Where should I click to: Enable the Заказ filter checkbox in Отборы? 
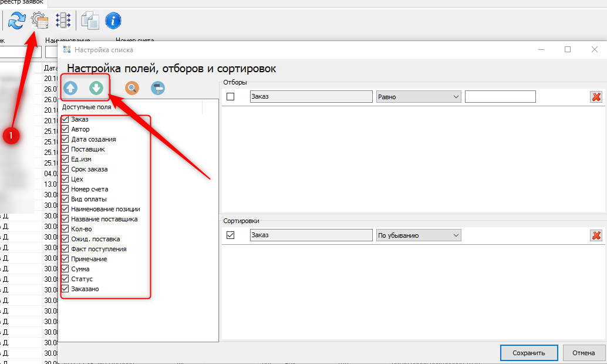[x=231, y=97]
